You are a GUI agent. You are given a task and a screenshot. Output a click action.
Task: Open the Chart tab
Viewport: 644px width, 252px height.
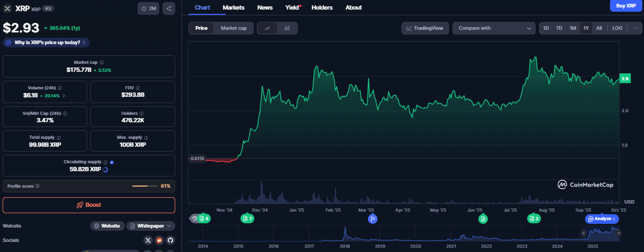click(x=202, y=7)
